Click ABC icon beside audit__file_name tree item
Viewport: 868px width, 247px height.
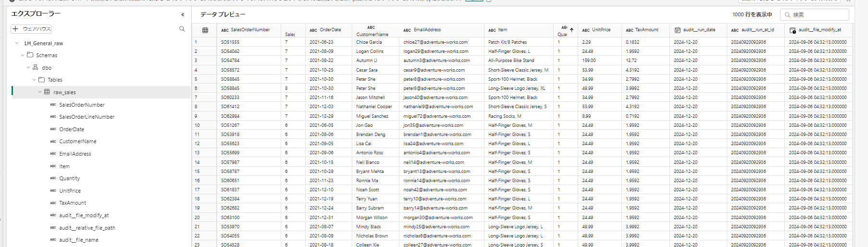(53, 240)
